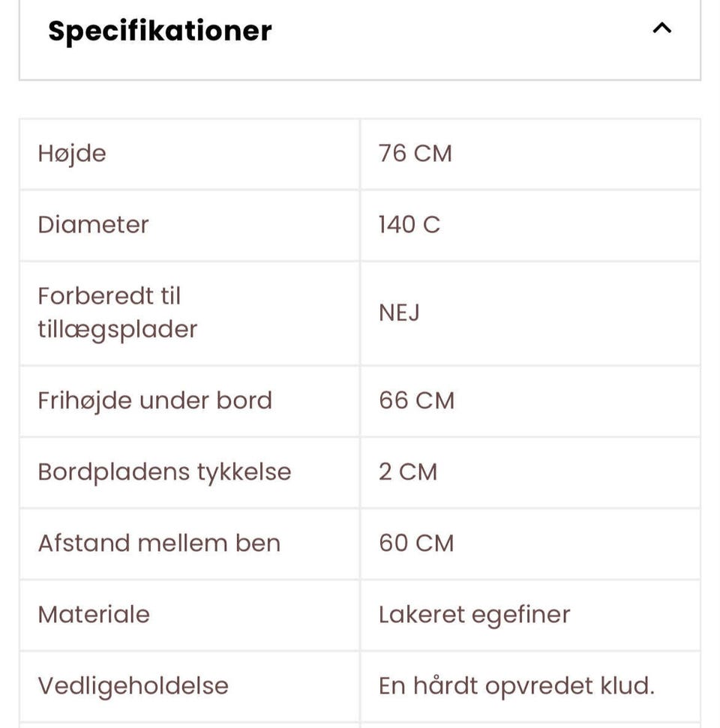Select the En hårdt opvredet klud text

pos(516,686)
